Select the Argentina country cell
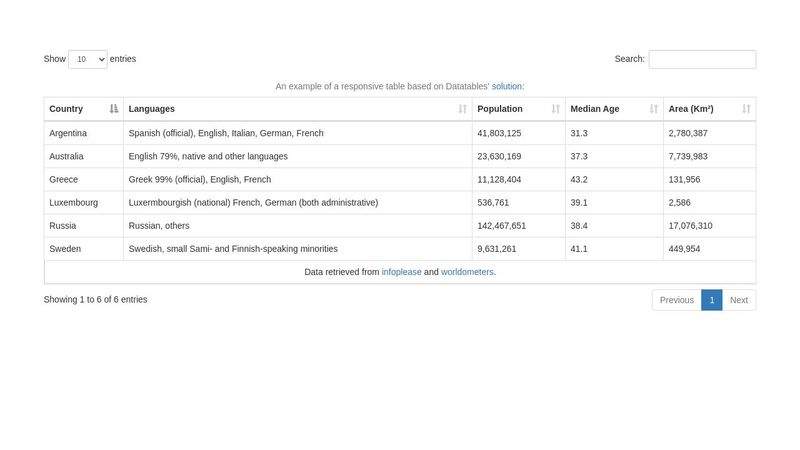The width and height of the screenshot is (800, 450). 84,133
